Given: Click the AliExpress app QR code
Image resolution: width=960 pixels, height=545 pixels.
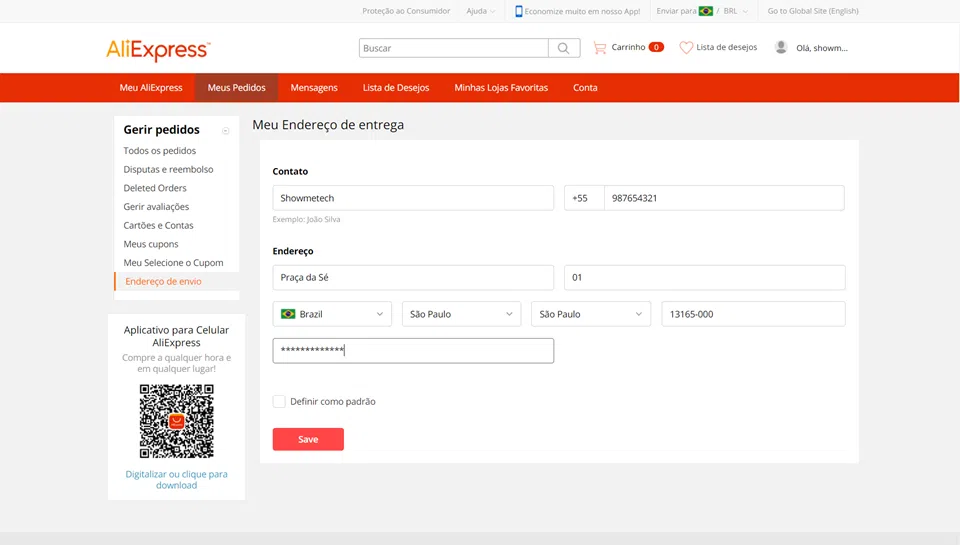Looking at the screenshot, I should (x=176, y=421).
